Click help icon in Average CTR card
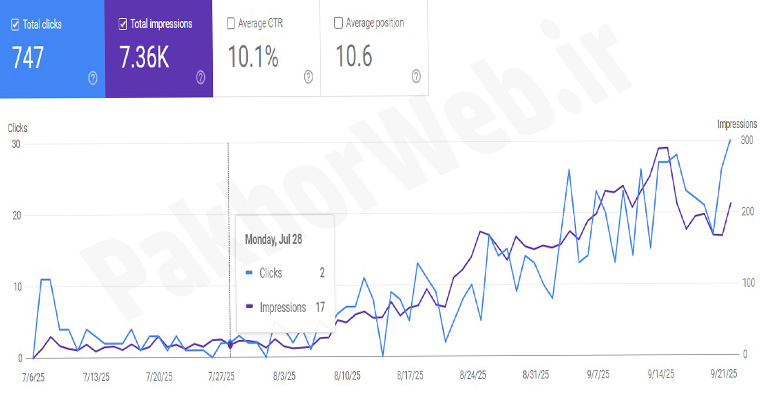 (x=308, y=77)
